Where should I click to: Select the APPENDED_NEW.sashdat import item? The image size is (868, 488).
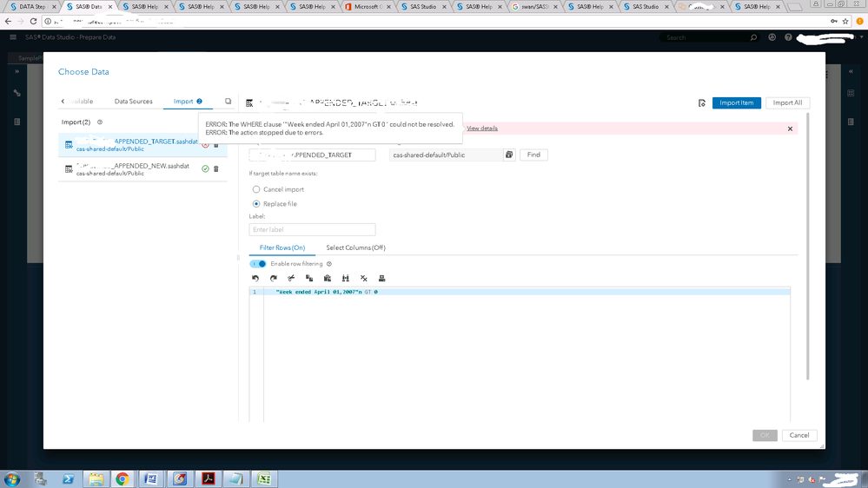(x=142, y=169)
